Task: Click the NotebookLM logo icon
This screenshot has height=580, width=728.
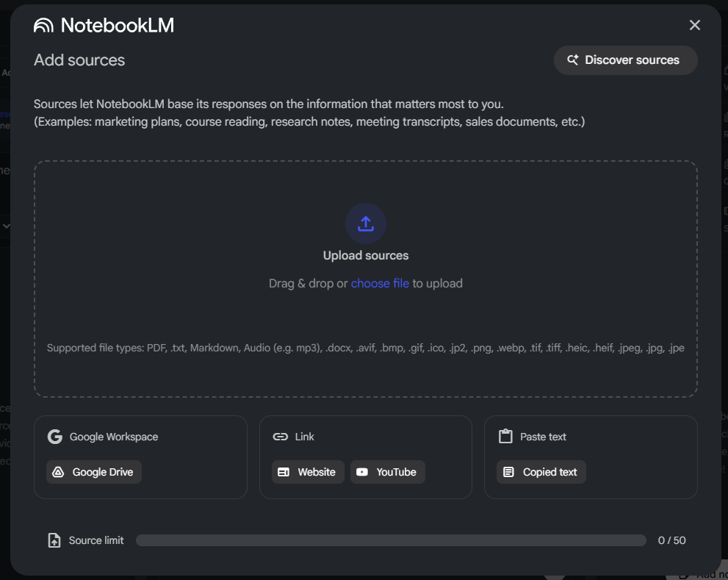Action: pos(44,24)
